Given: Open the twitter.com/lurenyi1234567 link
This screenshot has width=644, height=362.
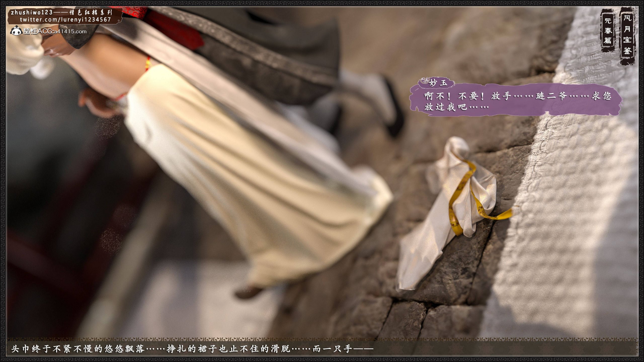Looking at the screenshot, I should [x=65, y=20].
